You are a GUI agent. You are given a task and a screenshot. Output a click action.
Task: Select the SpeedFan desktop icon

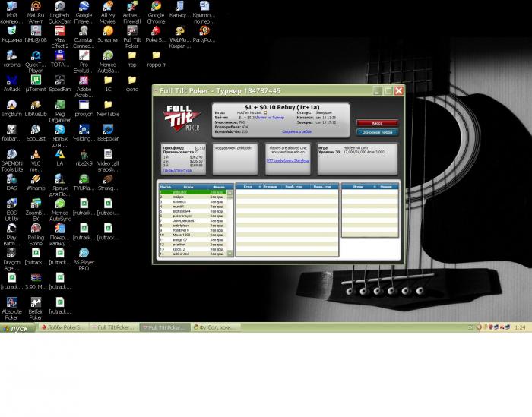tap(60, 84)
